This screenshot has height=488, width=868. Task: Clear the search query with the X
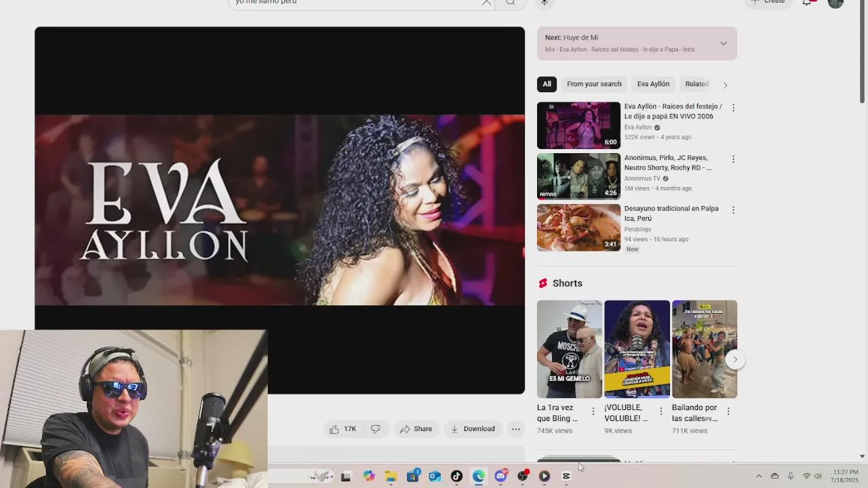[486, 2]
